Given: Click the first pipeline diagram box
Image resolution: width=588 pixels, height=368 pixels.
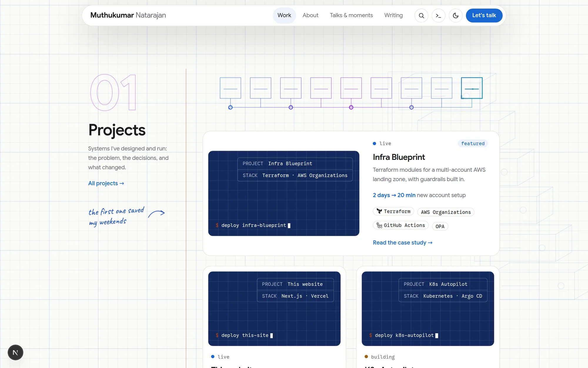Looking at the screenshot, I should [230, 88].
